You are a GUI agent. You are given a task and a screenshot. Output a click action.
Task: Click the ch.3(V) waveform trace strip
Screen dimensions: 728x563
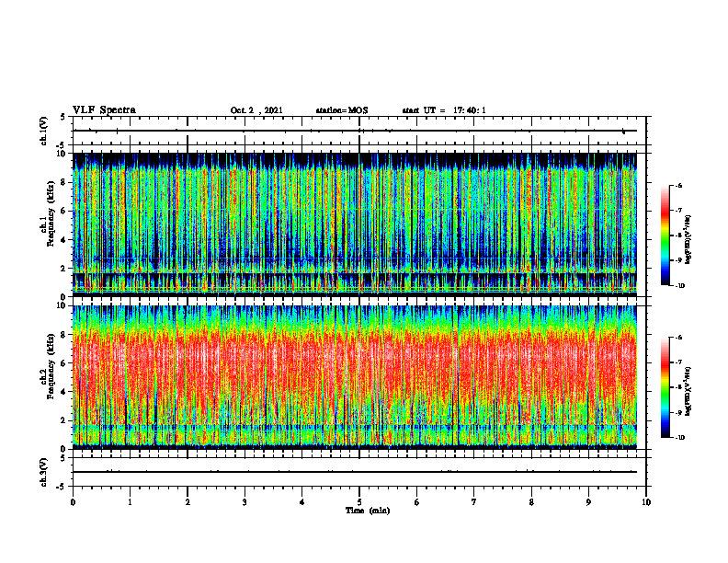[x=355, y=472]
